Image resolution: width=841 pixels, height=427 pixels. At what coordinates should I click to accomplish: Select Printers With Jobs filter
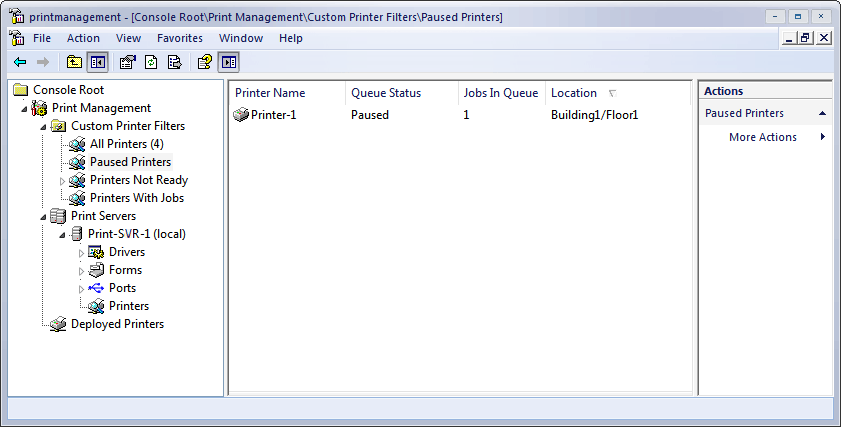coord(137,198)
